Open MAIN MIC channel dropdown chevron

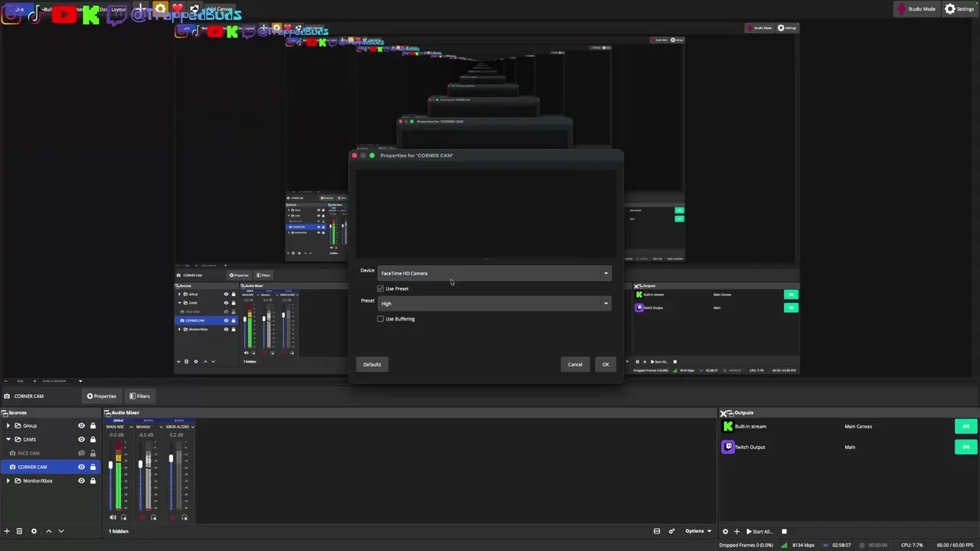pyautogui.click(x=131, y=427)
